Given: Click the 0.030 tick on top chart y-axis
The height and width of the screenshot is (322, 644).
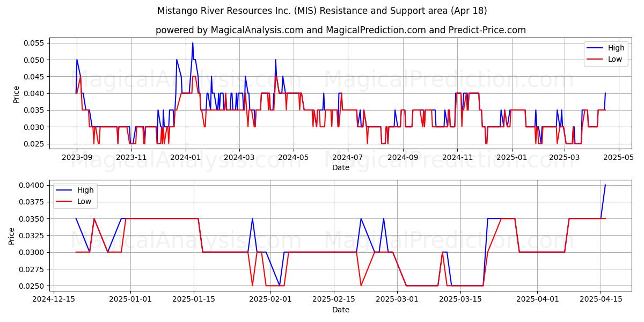Looking at the screenshot, I should click(x=35, y=127).
